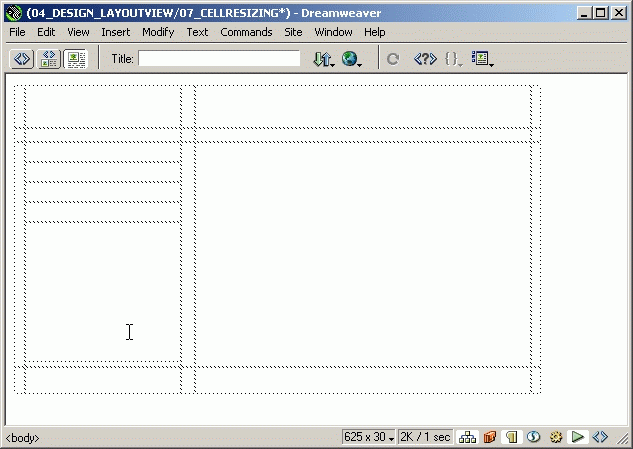Show the Code Inspector from launcher
The height and width of the screenshot is (449, 633).
coord(600,437)
